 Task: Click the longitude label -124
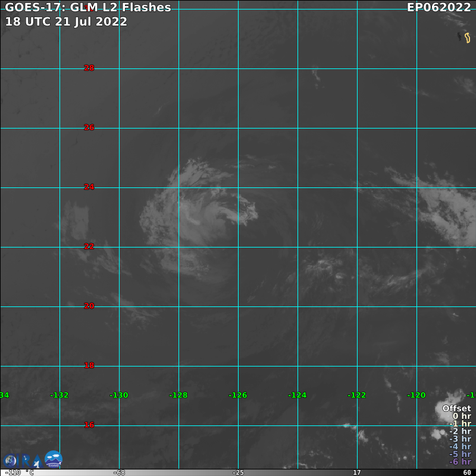(297, 395)
